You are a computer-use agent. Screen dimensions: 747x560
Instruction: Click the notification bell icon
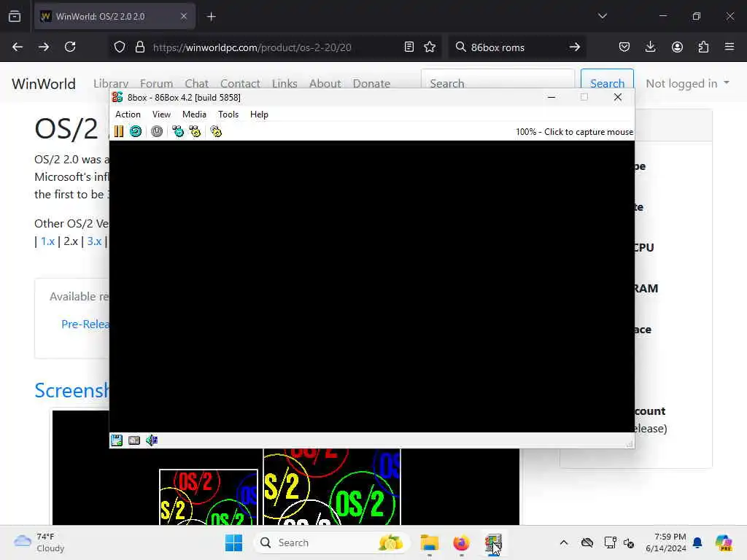pyautogui.click(x=697, y=542)
